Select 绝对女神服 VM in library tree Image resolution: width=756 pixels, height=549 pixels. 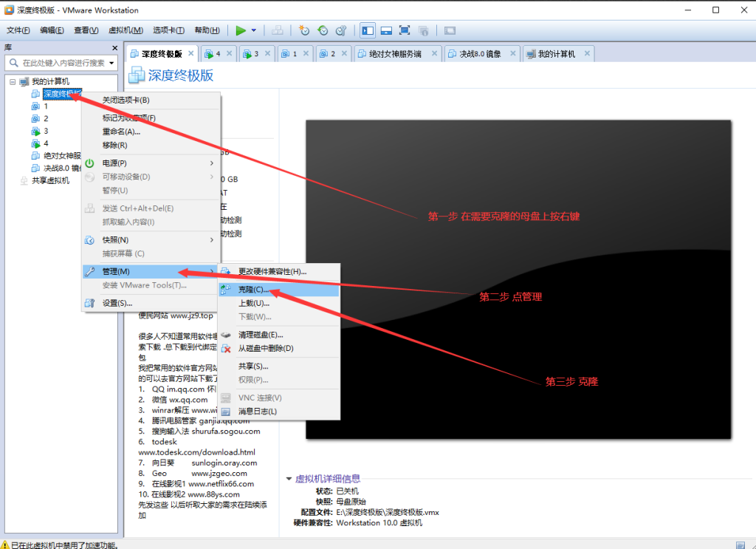[x=56, y=156]
